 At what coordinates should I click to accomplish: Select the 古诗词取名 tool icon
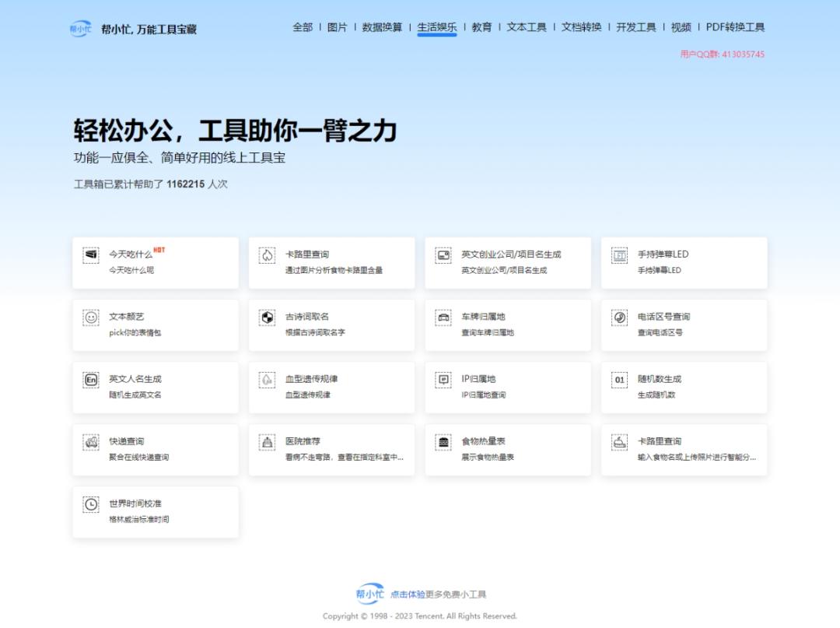(267, 317)
